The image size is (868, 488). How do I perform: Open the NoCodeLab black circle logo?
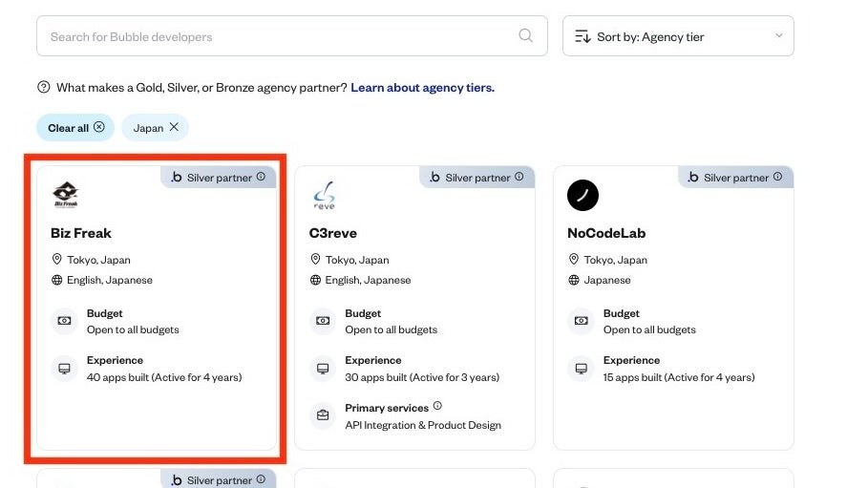tap(582, 195)
